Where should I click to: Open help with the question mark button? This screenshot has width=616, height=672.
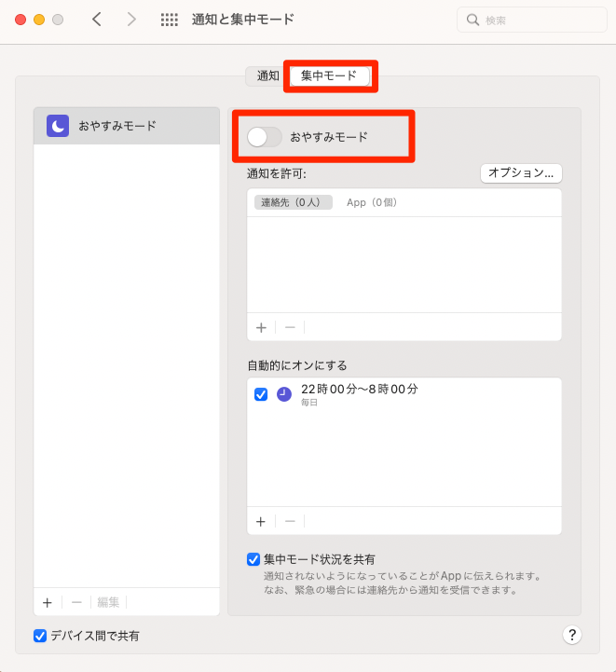pos(572,635)
